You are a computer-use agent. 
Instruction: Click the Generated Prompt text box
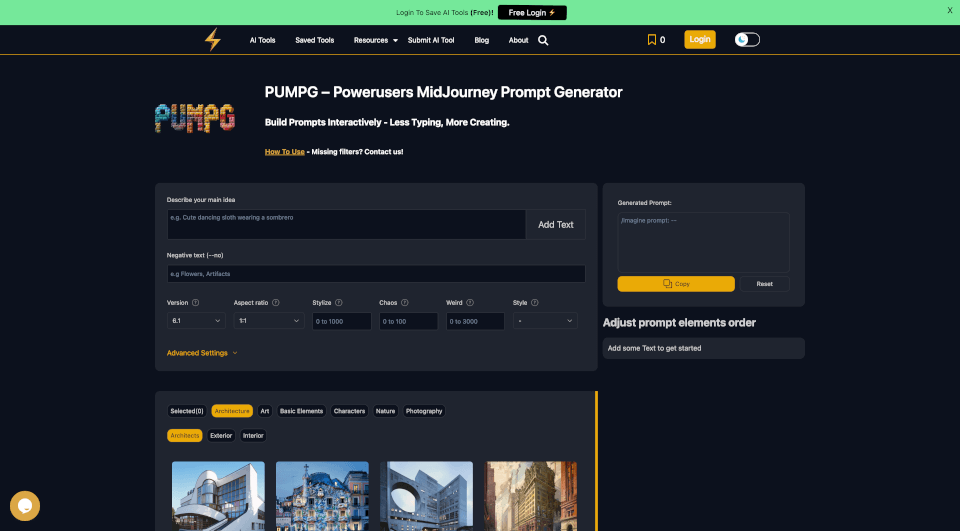click(703, 243)
